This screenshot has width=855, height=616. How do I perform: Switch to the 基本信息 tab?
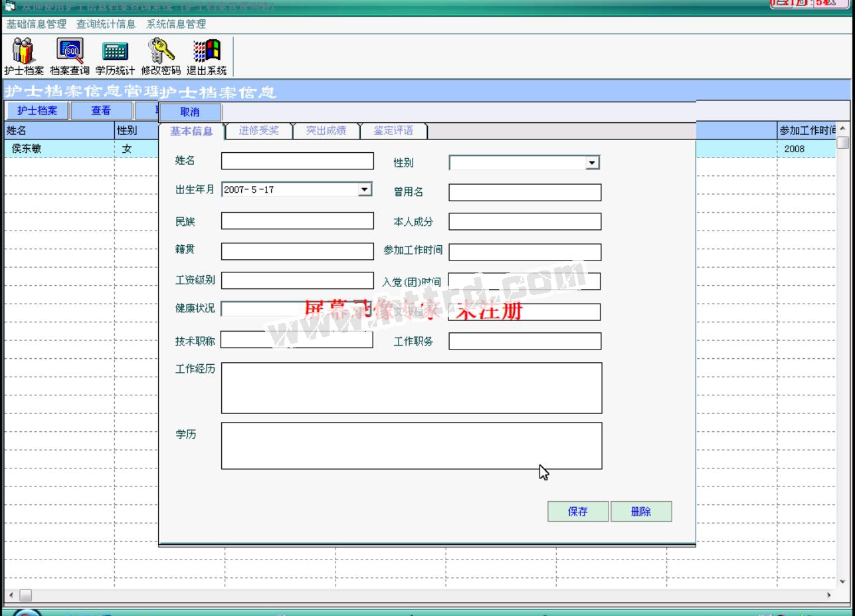(191, 131)
